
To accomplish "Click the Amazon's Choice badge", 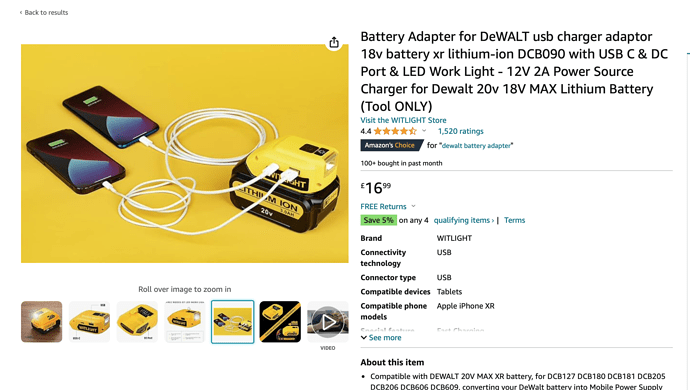I will coord(391,145).
